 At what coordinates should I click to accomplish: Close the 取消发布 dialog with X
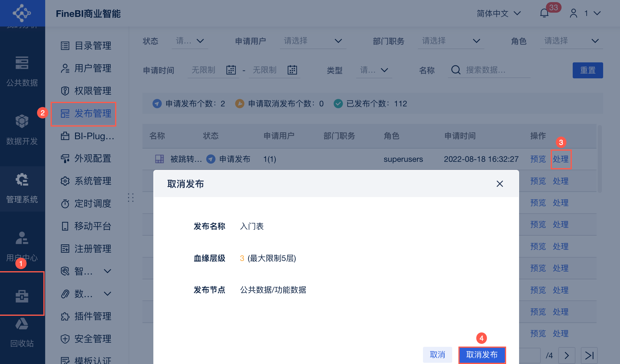500,184
